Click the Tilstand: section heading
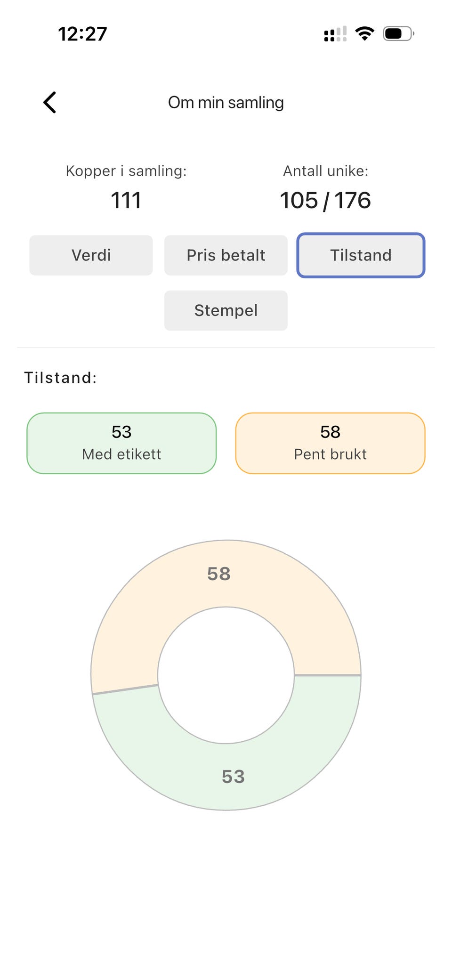The image size is (452, 980). [x=61, y=378]
